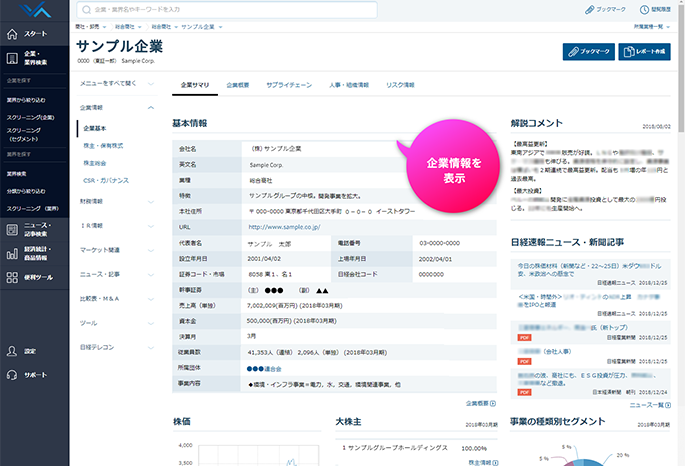
Task: Open 便利ツール grid icon
Action: 12,277
